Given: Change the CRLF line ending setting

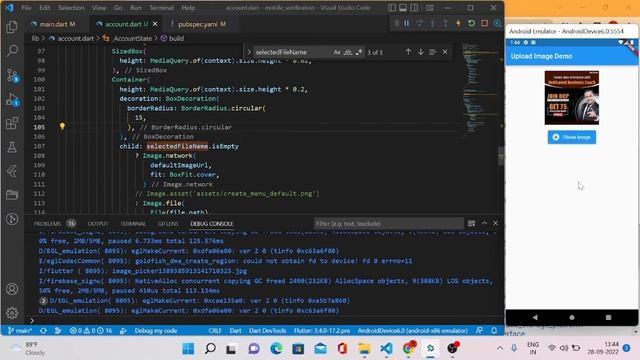Looking at the screenshot, I should [x=215, y=331].
